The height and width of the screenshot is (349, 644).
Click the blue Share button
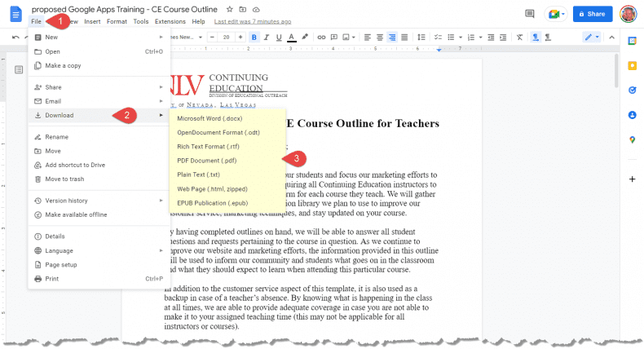coord(592,14)
